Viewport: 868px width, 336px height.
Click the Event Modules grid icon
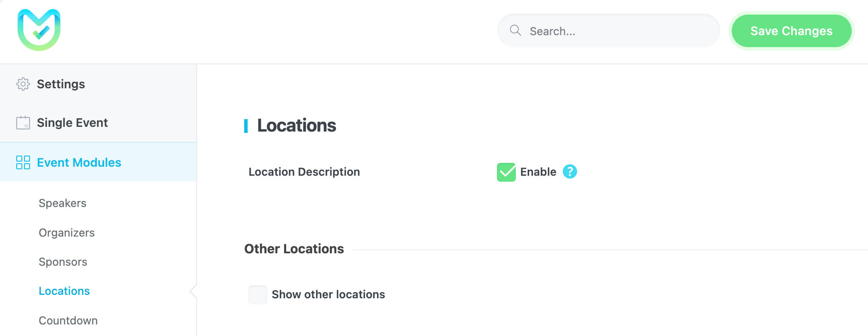coord(23,162)
